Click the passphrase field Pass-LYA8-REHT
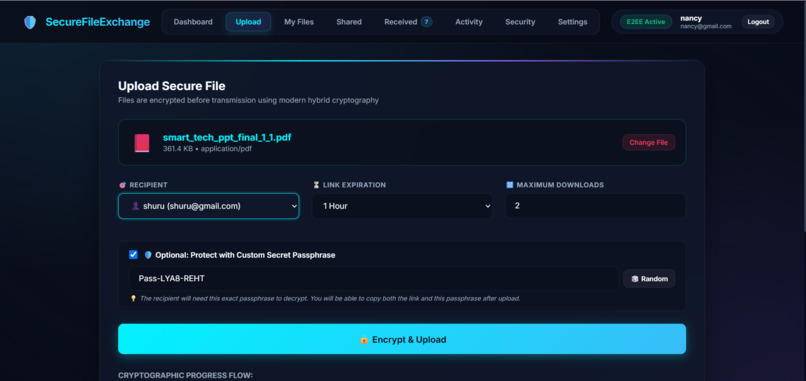 tap(374, 279)
